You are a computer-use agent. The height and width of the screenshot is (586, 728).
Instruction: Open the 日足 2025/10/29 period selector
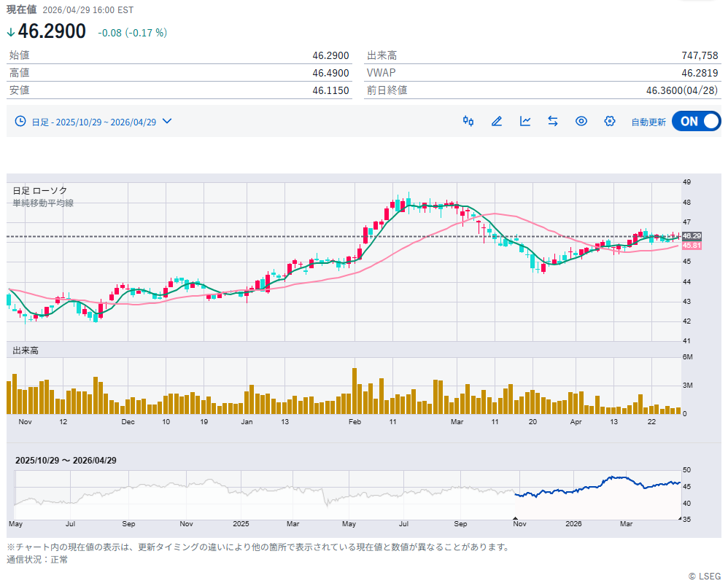coord(93,122)
